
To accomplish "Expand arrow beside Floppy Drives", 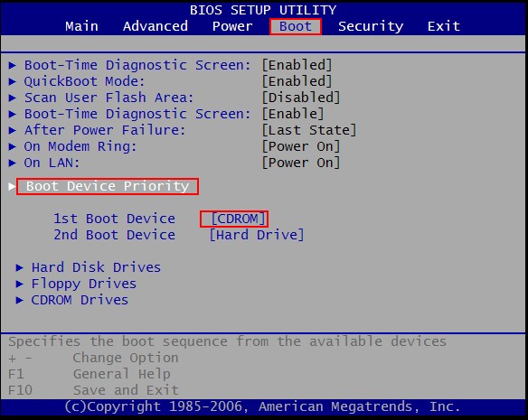I will click(x=20, y=284).
